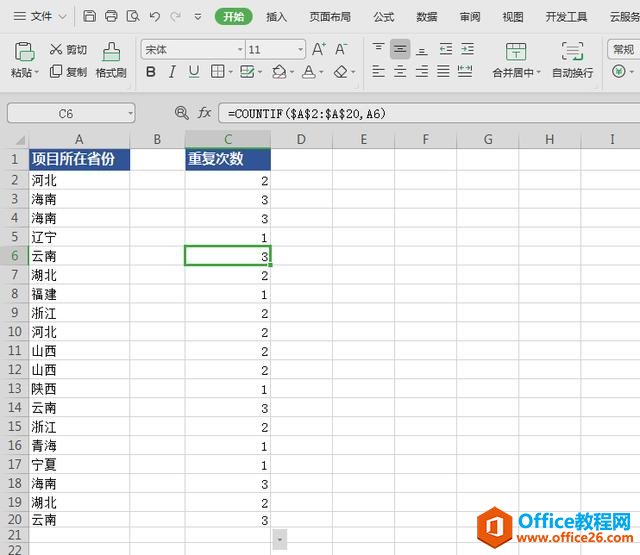
Task: Apply font color A icon
Action: (x=309, y=72)
